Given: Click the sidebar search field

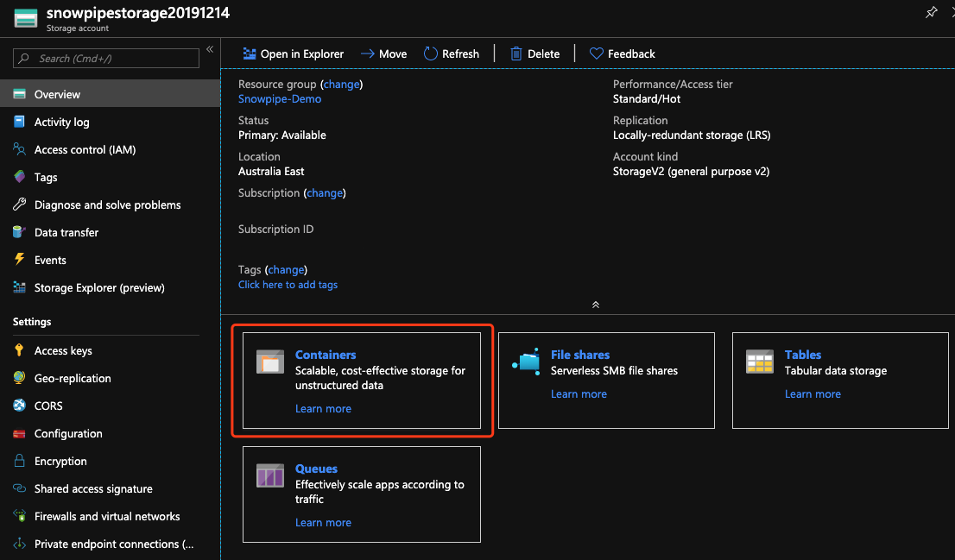Looking at the screenshot, I should [106, 59].
